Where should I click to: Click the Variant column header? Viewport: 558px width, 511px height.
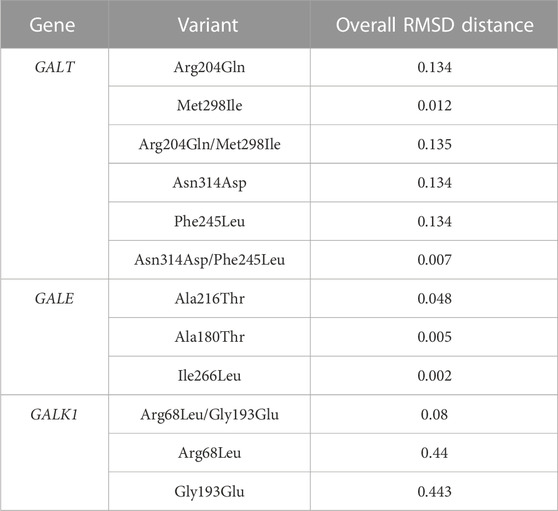[208, 25]
